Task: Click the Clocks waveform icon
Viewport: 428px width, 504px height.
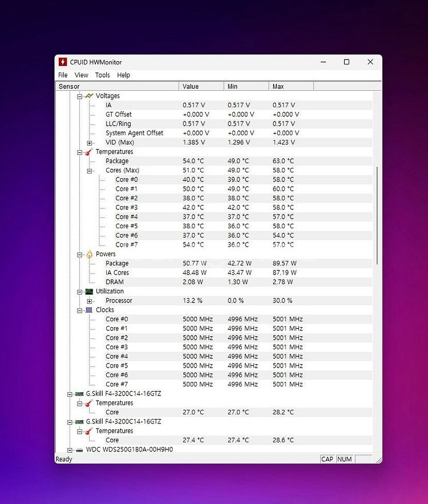Action: (x=89, y=310)
